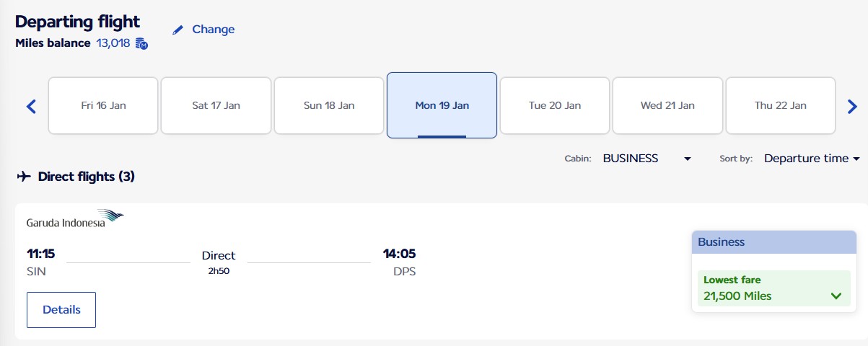Show later dates with right arrow

[x=852, y=107]
